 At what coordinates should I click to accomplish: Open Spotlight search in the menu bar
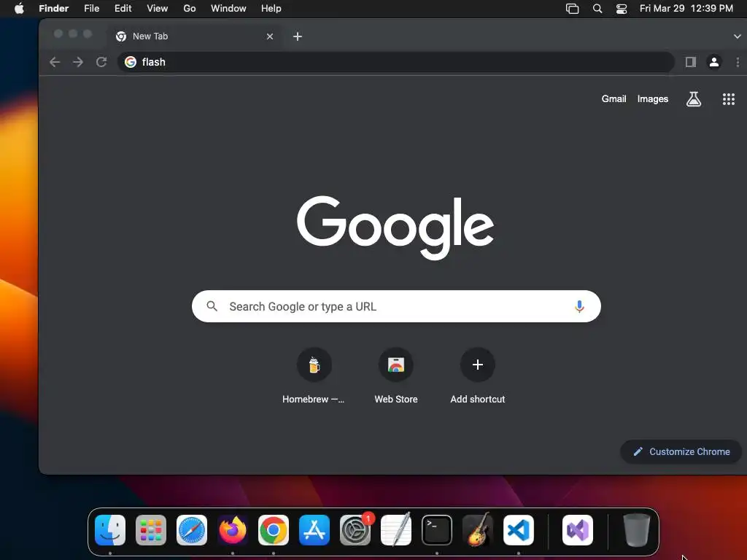[597, 9]
